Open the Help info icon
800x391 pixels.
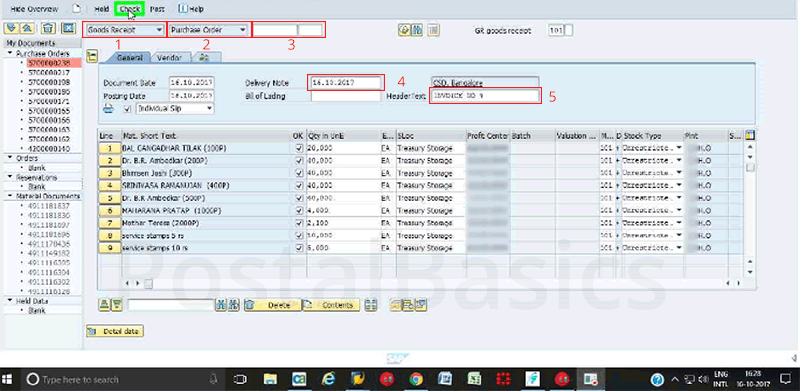point(182,9)
